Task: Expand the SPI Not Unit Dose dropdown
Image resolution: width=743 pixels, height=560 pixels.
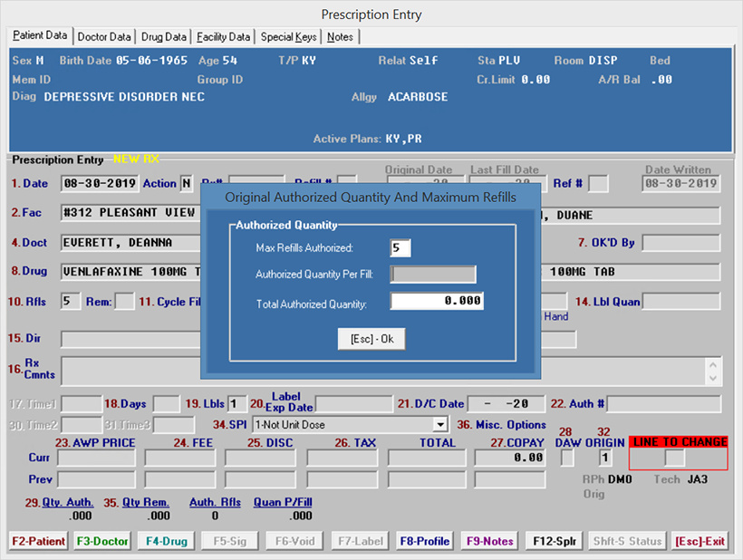Action: click(440, 424)
